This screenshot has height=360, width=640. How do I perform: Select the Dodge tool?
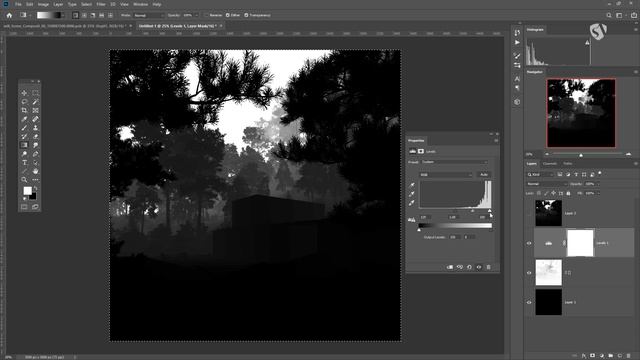click(24, 154)
